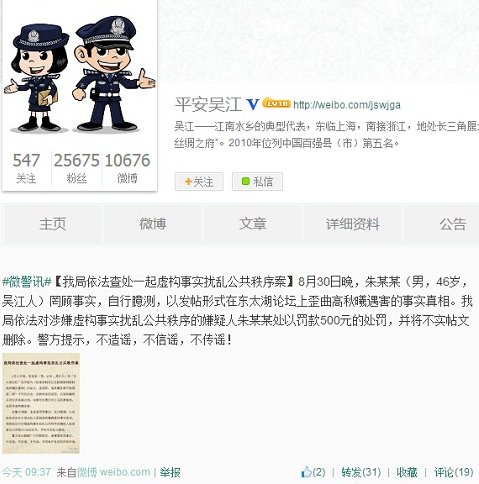Open the weibo.com/jswjga profile link
The image size is (479, 484).
click(x=347, y=105)
